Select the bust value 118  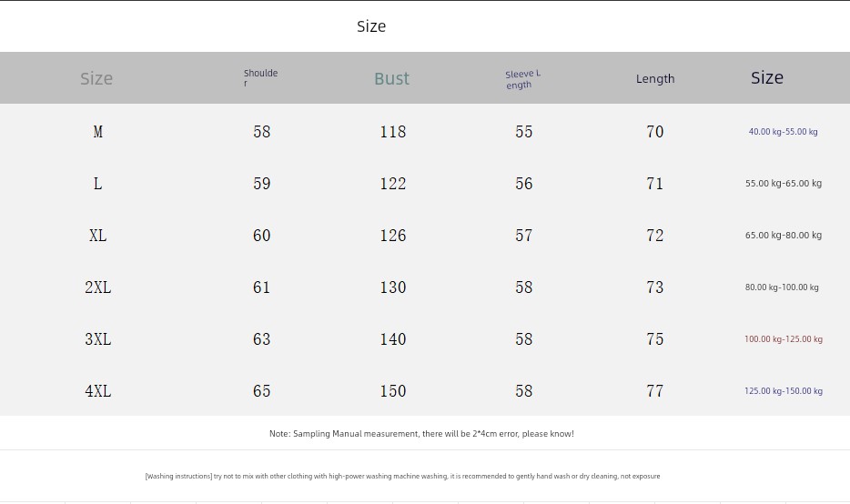click(392, 132)
